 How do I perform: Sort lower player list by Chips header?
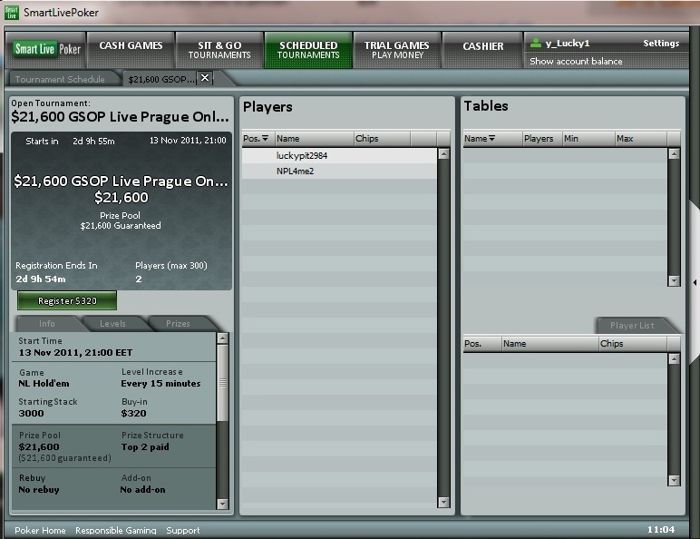632,343
